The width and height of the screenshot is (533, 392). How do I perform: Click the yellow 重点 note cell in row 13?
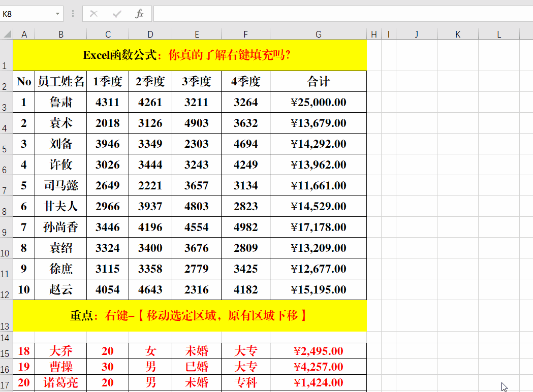click(x=190, y=316)
